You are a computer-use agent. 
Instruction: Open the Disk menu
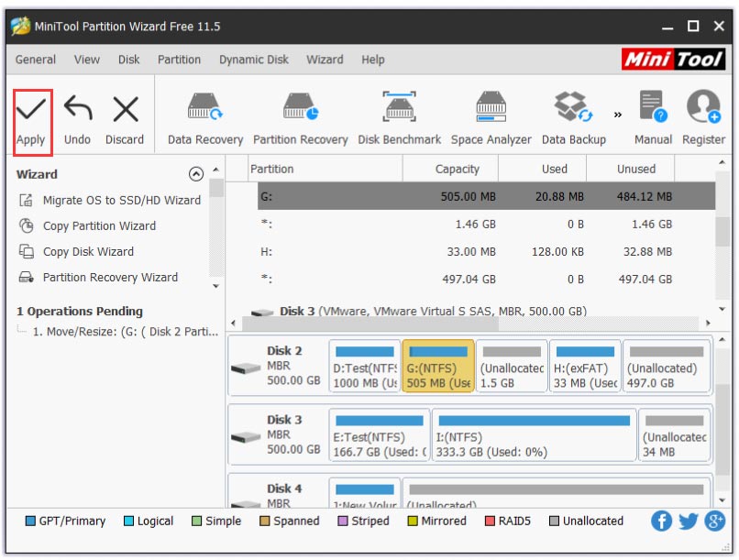[128, 60]
